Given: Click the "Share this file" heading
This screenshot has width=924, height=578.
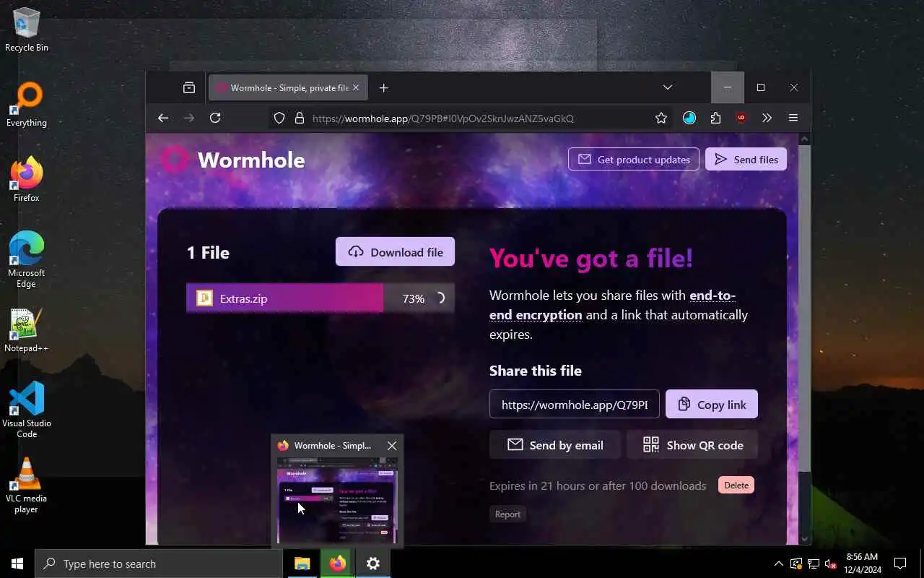Looking at the screenshot, I should pyautogui.click(x=536, y=371).
